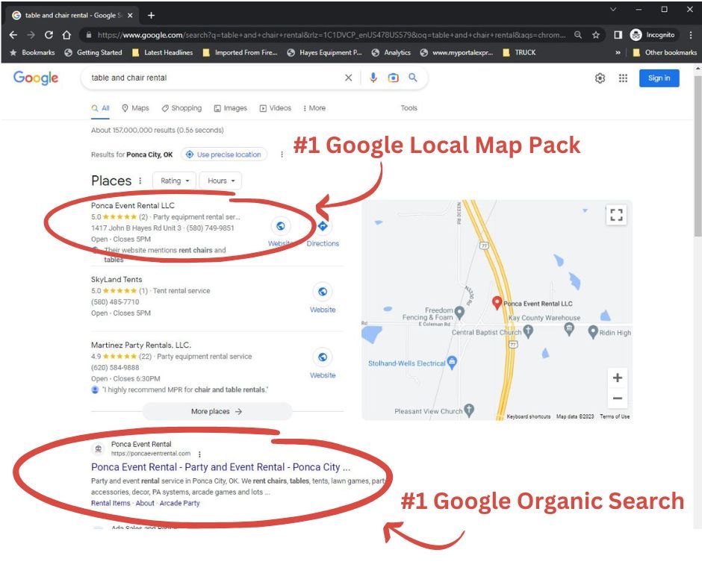
Task: Reload the page with refresh icon
Action: pyautogui.click(x=49, y=35)
